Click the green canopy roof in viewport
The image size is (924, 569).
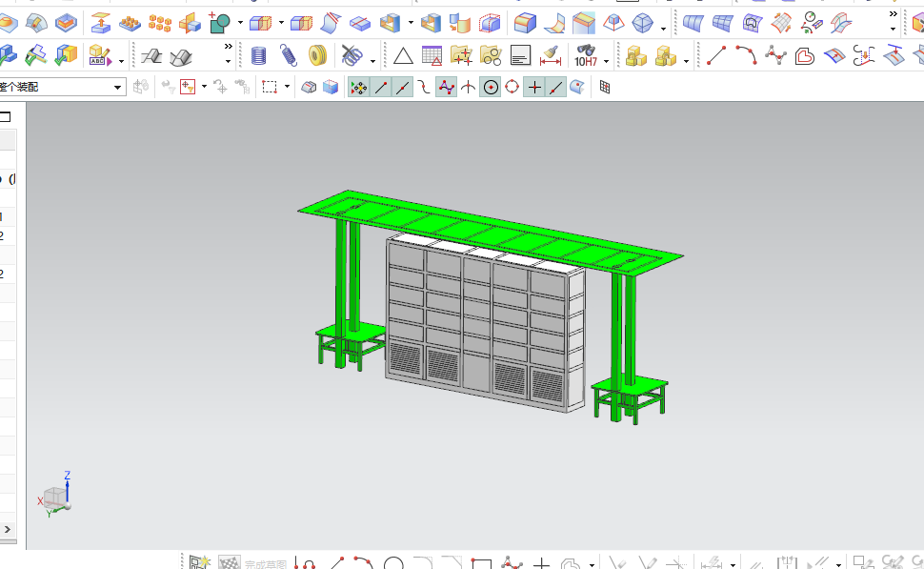point(489,232)
